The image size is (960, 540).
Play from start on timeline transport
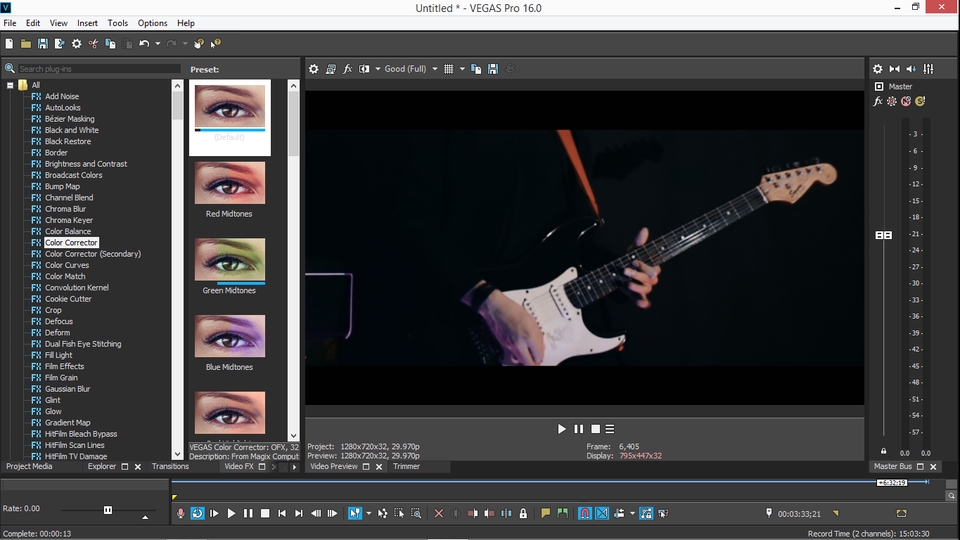[x=214, y=513]
